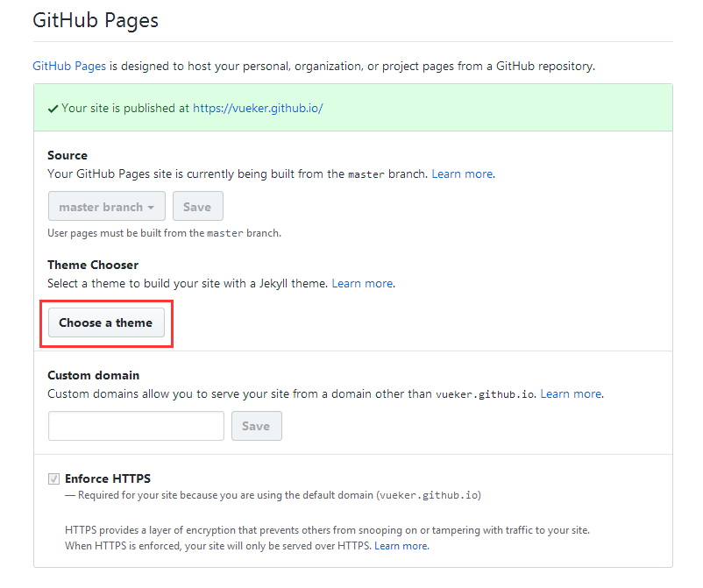Click the Custom domain heading
Screen dimensions: 703x588
click(x=93, y=375)
